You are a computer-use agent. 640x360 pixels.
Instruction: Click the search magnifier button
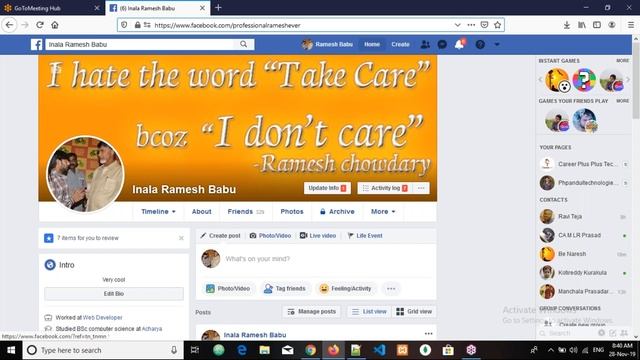click(244, 44)
